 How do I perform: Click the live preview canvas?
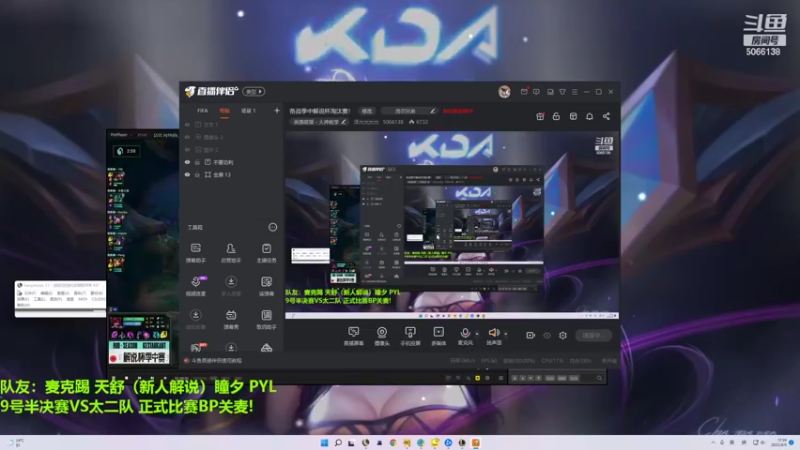pos(452,225)
